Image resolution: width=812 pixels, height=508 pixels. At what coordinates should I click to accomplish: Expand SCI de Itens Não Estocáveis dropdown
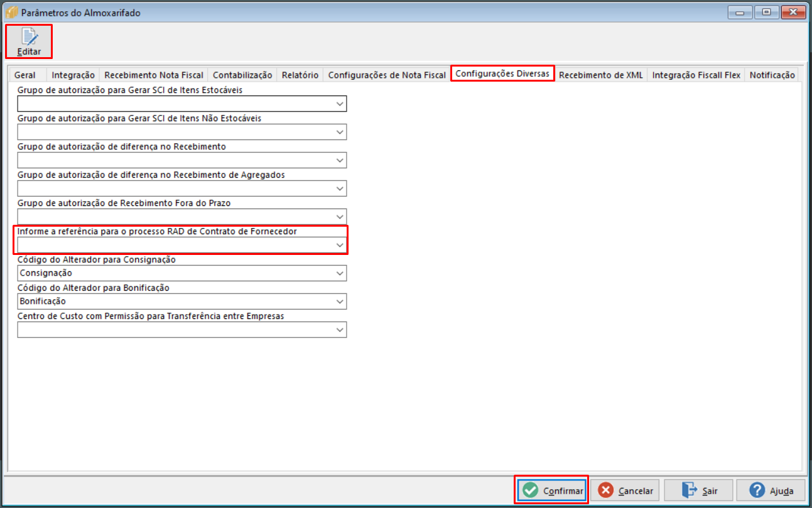(340, 132)
